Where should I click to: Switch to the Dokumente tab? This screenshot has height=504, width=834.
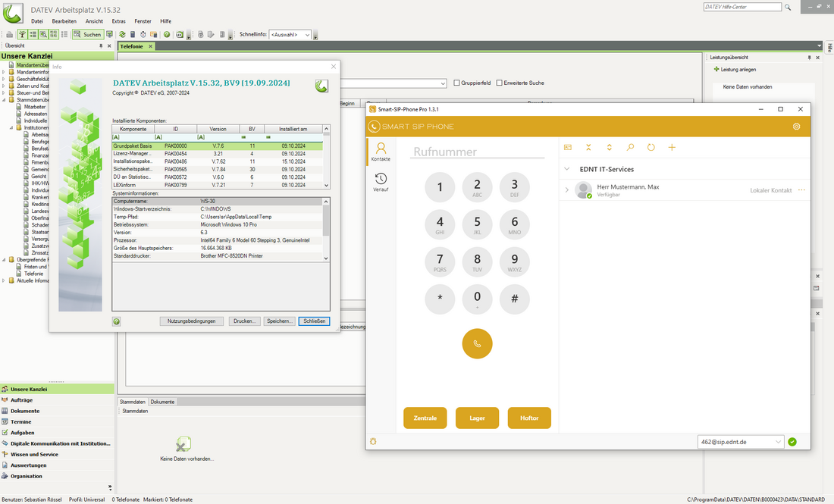(x=162, y=402)
